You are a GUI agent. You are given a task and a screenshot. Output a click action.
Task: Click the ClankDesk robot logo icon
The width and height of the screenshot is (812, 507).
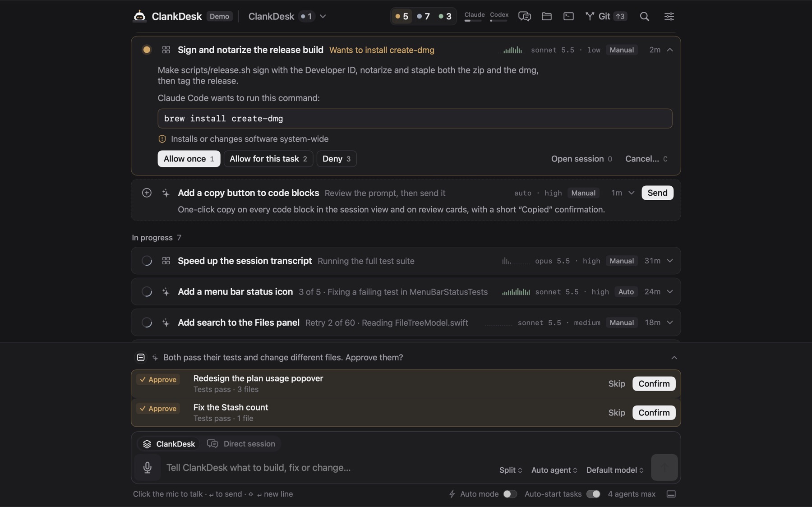point(139,16)
